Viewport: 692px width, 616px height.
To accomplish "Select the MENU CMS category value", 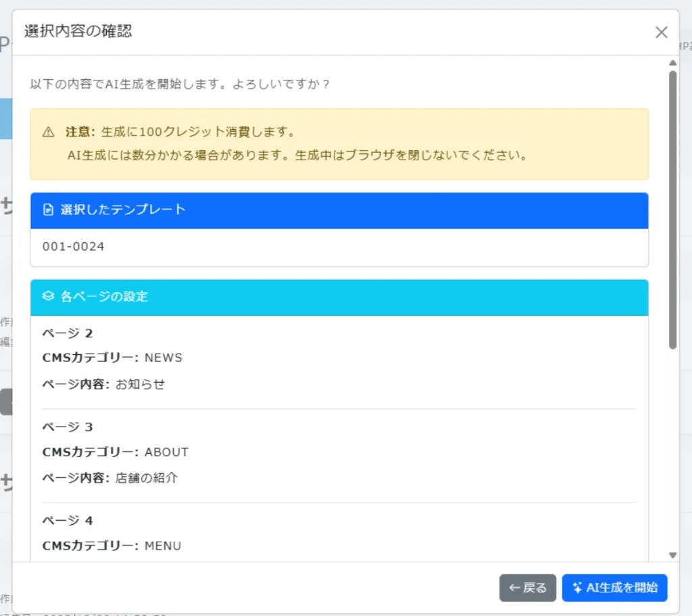I will 163,546.
